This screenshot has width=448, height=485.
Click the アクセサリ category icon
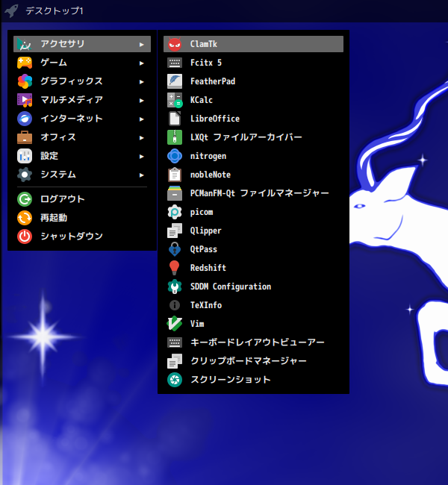pos(24,44)
